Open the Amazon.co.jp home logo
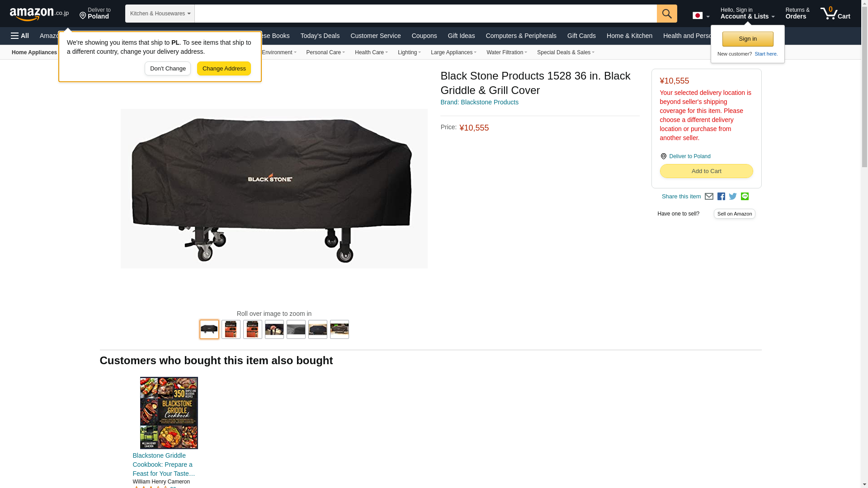Screen dimensions: 868x488 39,14
